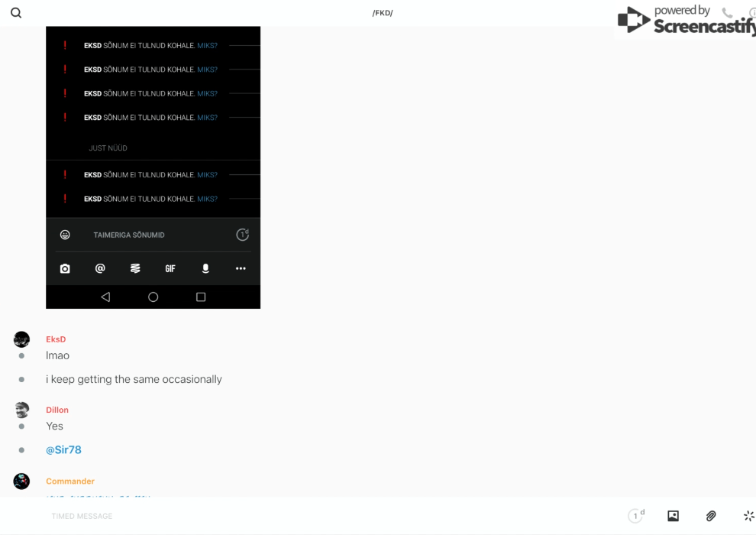Send a ping with the ping icon
Viewport: 756px width, 535px height.
748,516
